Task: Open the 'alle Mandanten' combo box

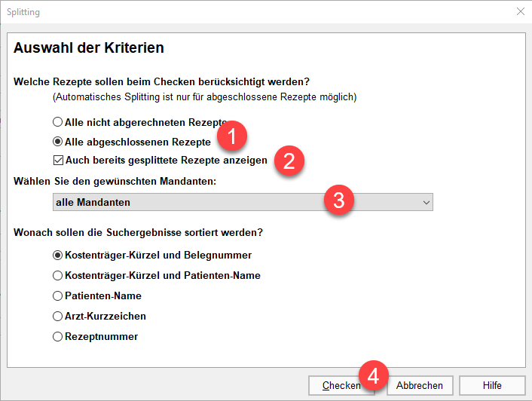Action: pos(243,202)
